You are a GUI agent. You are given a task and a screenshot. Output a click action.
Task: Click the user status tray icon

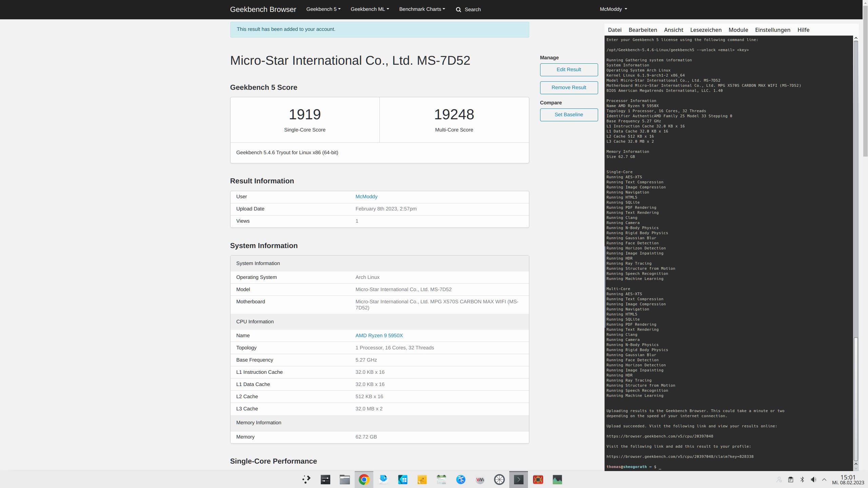tap(779, 480)
